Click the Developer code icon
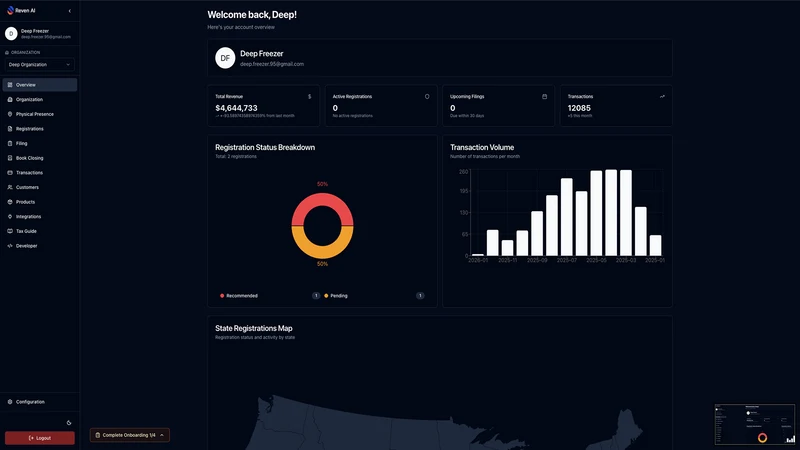This screenshot has width=800, height=450. 10,246
